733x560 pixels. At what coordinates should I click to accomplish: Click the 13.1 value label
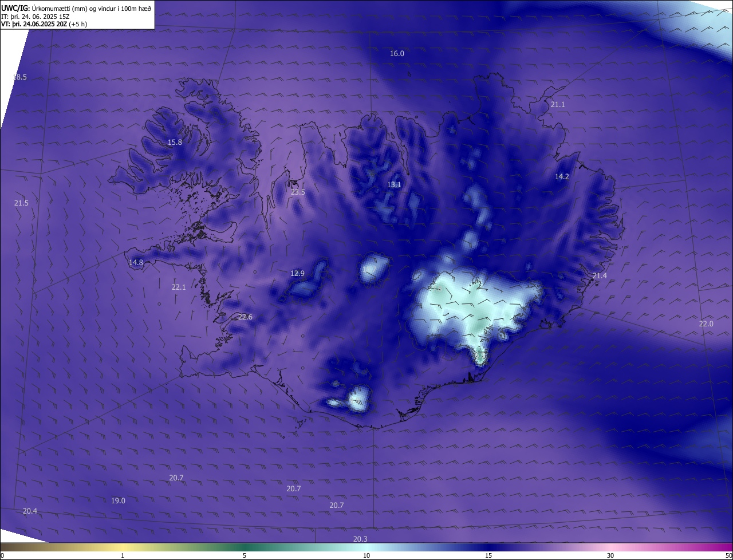(394, 184)
